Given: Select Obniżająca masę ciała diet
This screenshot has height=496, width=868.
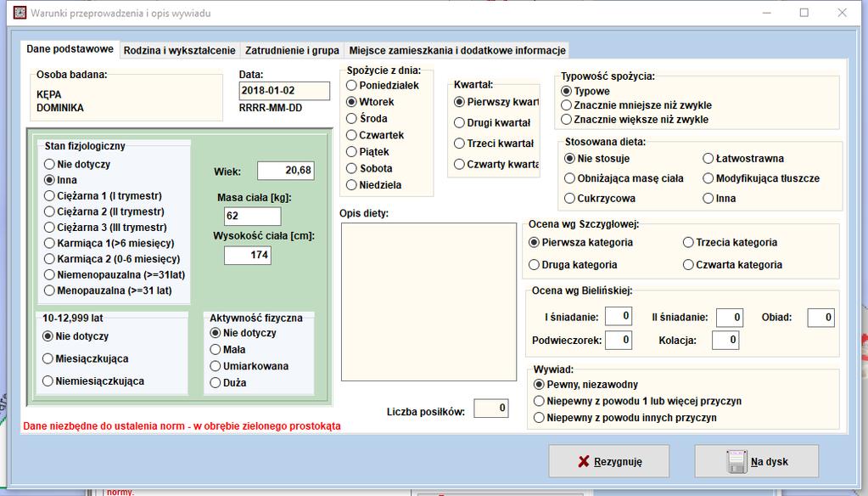Looking at the screenshot, I should pyautogui.click(x=624, y=178).
